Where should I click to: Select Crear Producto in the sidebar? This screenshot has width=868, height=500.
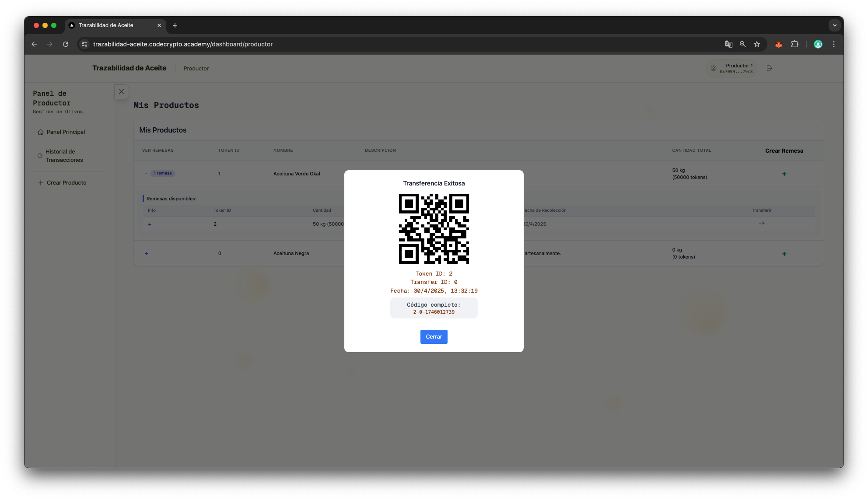coord(66,183)
